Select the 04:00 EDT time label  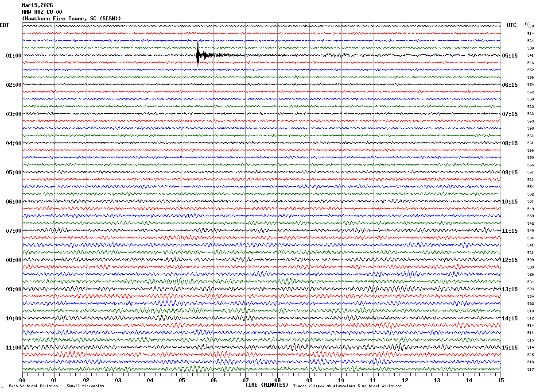click(x=14, y=143)
